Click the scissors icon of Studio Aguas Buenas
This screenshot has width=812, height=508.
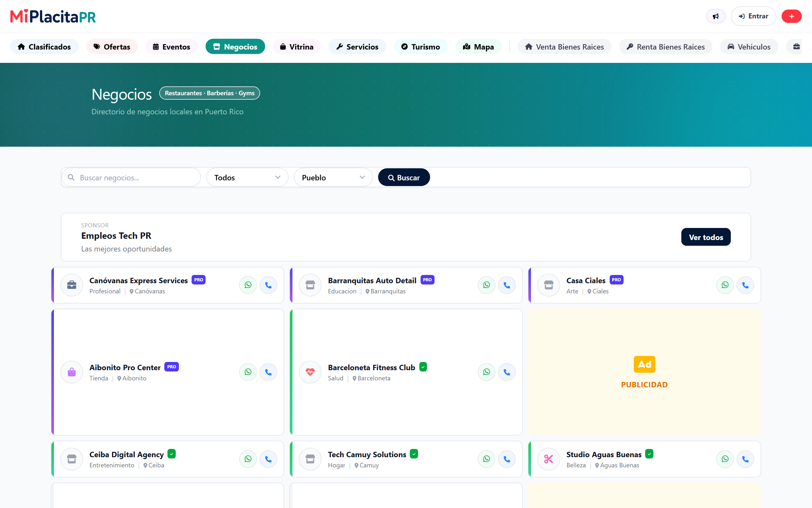(x=549, y=459)
